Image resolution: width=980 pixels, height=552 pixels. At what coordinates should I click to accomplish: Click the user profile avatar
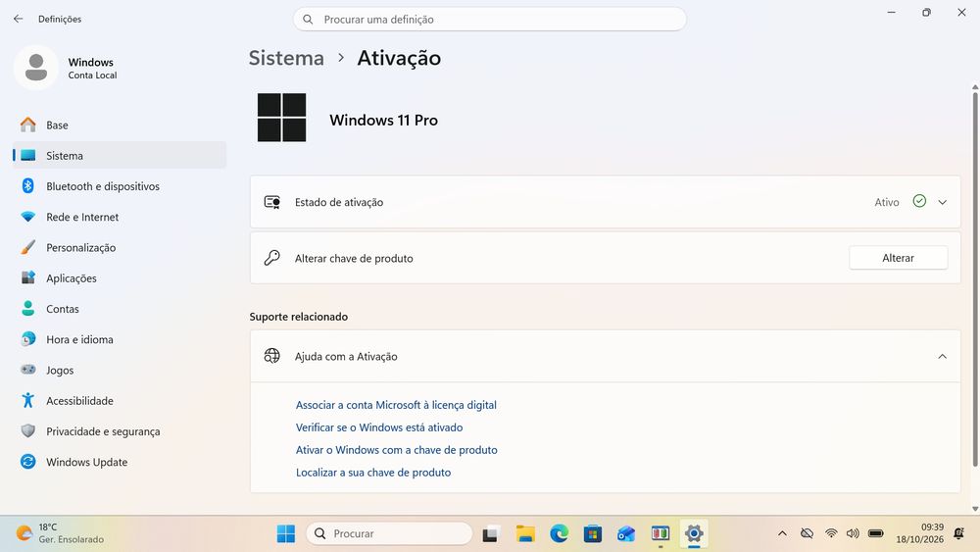pos(36,68)
